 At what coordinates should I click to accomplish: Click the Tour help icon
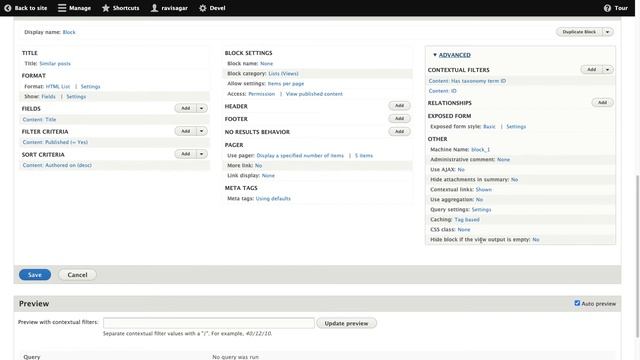click(x=607, y=8)
